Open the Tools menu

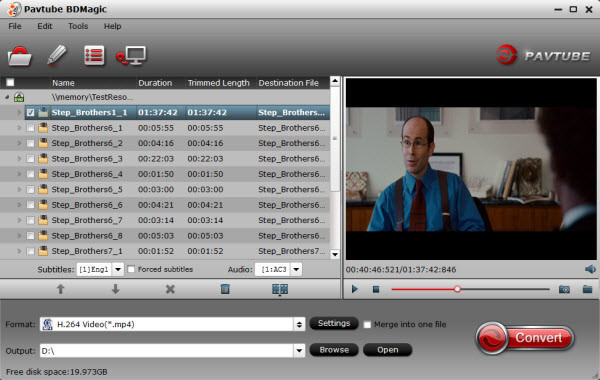[78, 26]
